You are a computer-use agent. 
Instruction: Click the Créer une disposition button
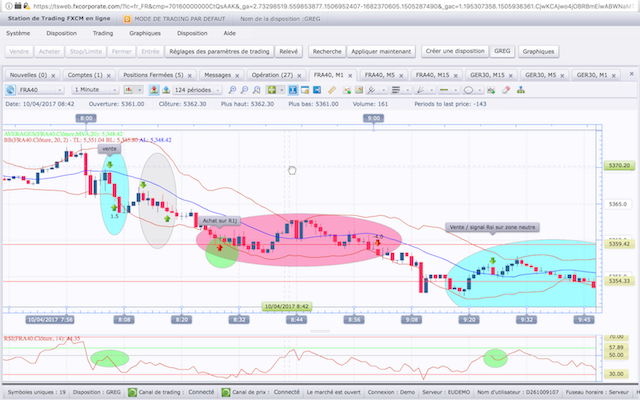tap(455, 51)
